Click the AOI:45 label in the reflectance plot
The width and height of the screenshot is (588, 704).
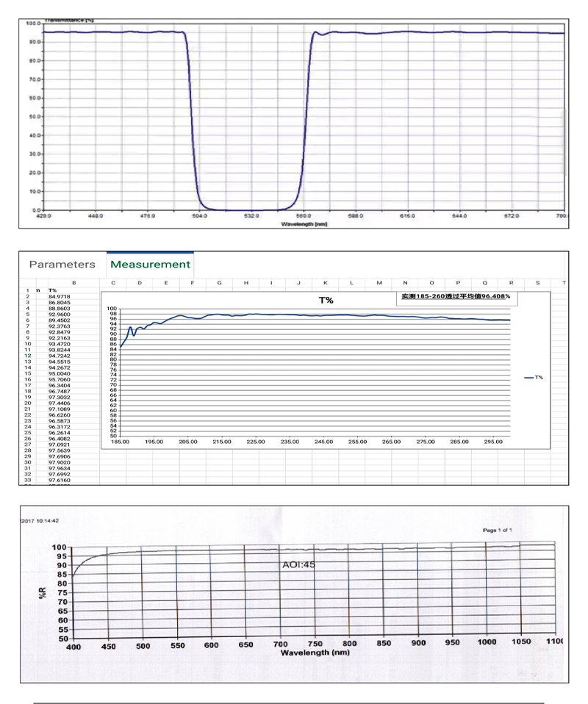(298, 566)
